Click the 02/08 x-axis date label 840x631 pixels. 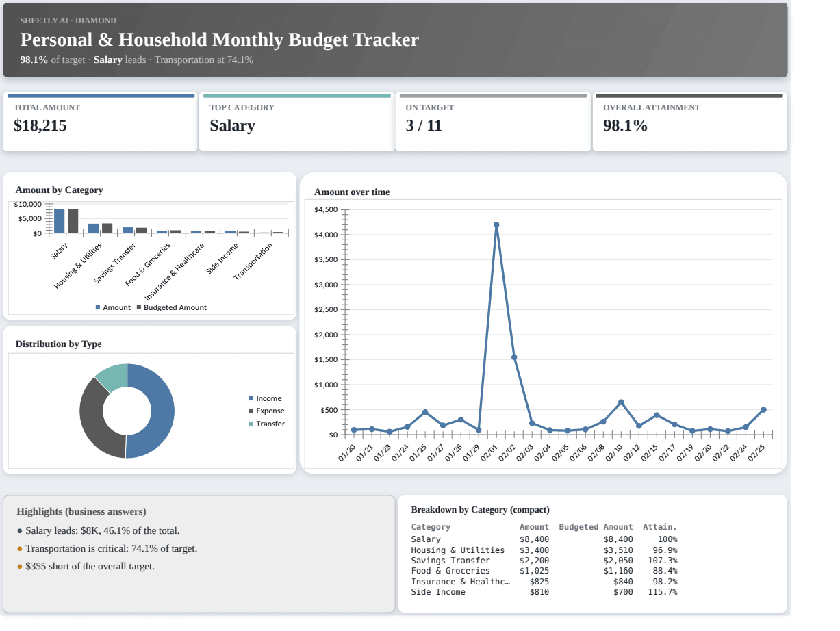click(x=596, y=452)
